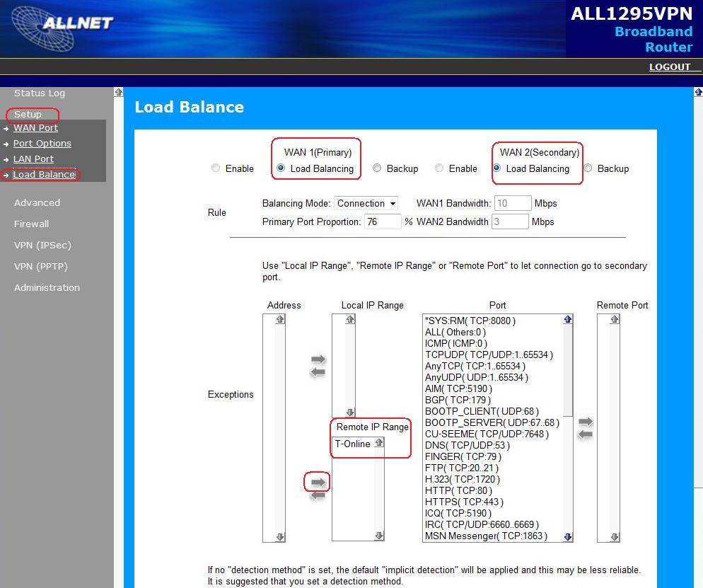This screenshot has width=703, height=588.
Task: Click WAN1 Bandwidth input field
Action: (x=513, y=203)
